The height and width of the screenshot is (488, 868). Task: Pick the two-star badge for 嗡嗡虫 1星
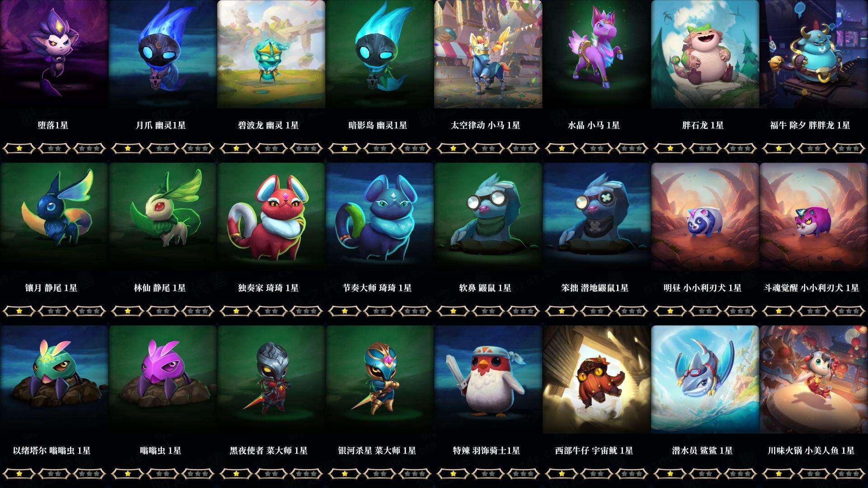pos(162,474)
